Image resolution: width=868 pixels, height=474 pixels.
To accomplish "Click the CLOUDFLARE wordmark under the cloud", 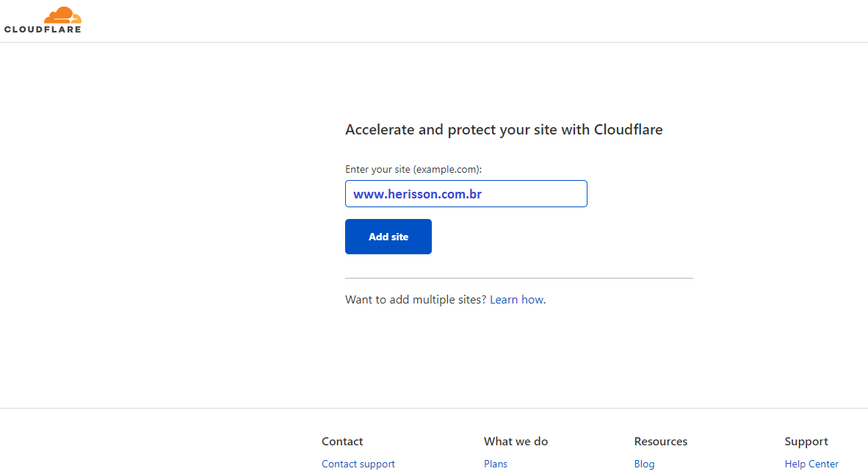I will click(x=43, y=29).
